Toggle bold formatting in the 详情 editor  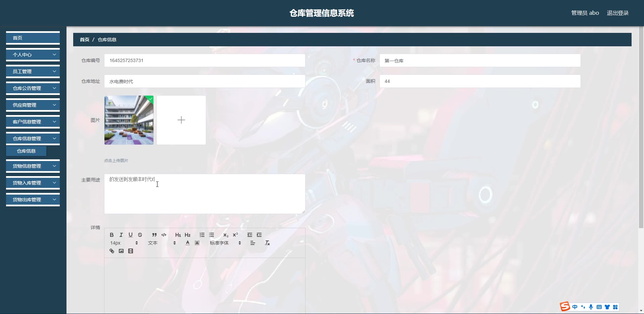112,235
